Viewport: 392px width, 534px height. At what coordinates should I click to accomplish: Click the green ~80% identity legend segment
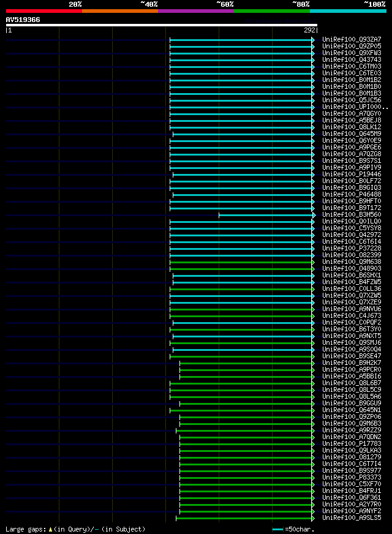coord(272,11)
